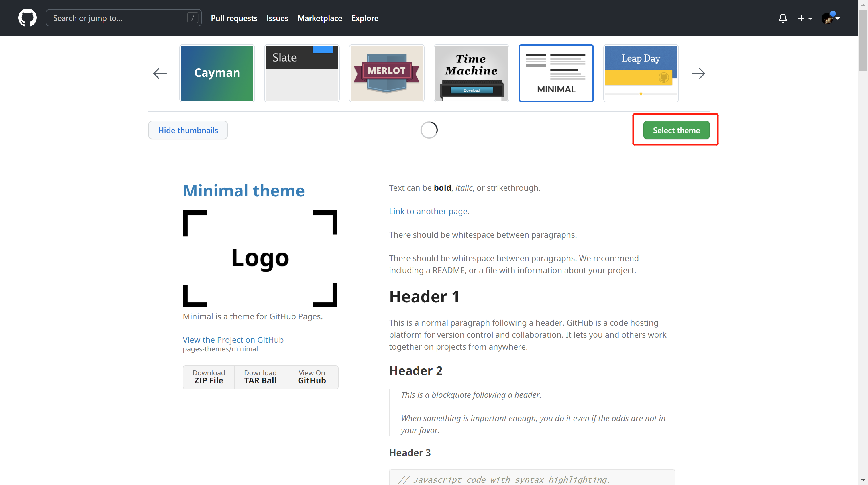
Task: Click Download ZIP File button
Action: click(x=209, y=377)
